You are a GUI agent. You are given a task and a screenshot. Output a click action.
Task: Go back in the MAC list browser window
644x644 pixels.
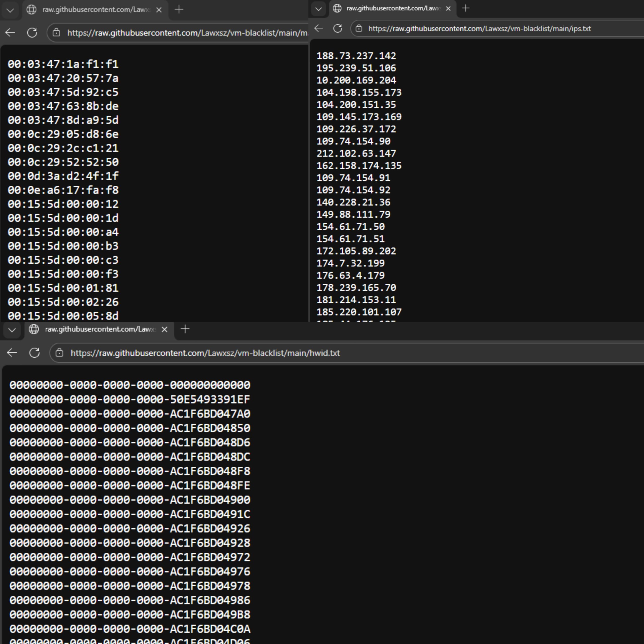[x=10, y=33]
